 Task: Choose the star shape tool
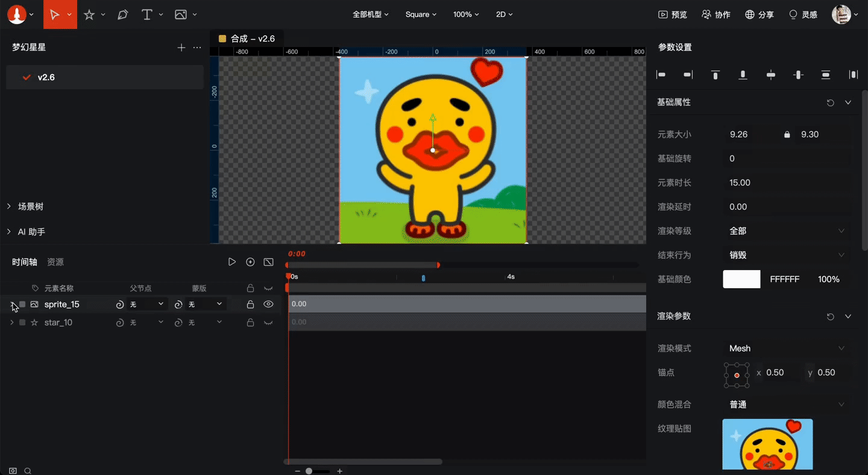coord(89,14)
